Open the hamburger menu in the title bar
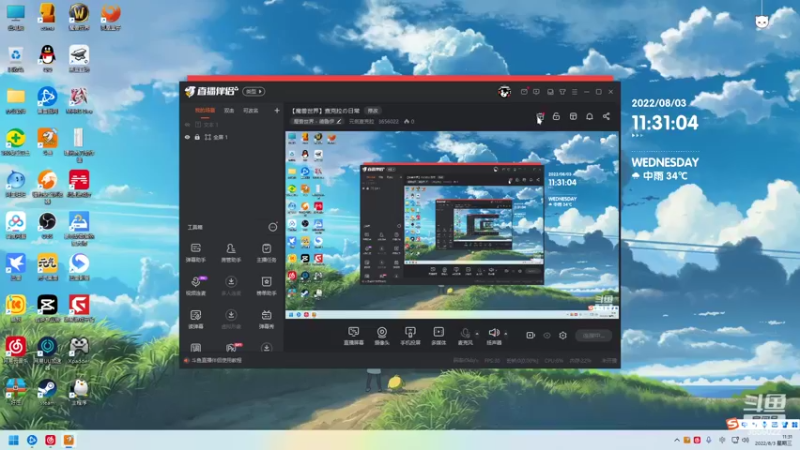The width and height of the screenshot is (800, 450). [x=574, y=92]
